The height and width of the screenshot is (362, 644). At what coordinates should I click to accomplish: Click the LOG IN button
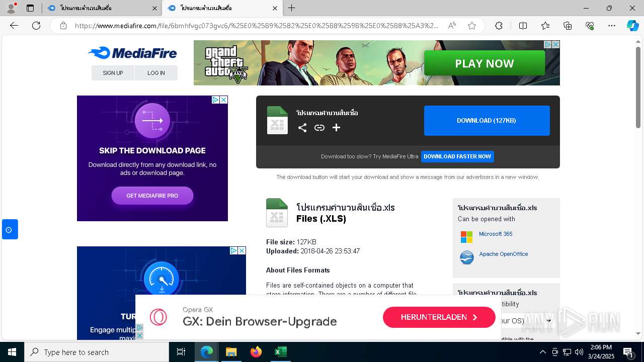point(156,73)
